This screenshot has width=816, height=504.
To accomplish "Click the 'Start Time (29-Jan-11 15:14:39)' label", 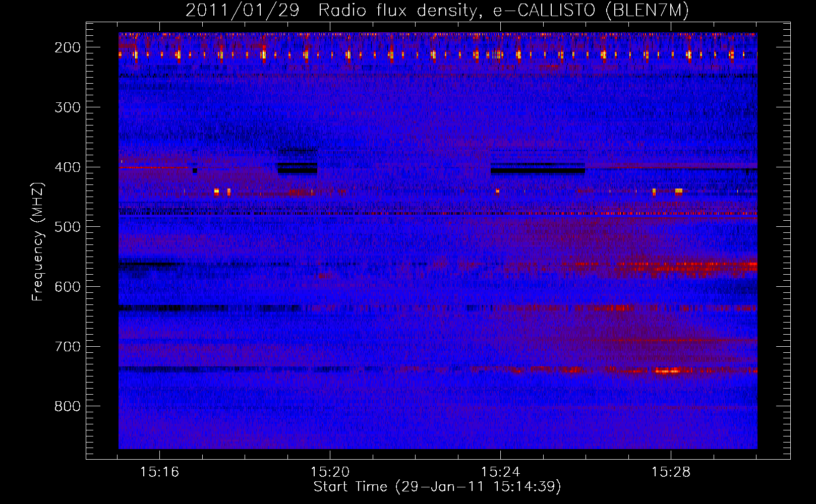I will 437,487.
